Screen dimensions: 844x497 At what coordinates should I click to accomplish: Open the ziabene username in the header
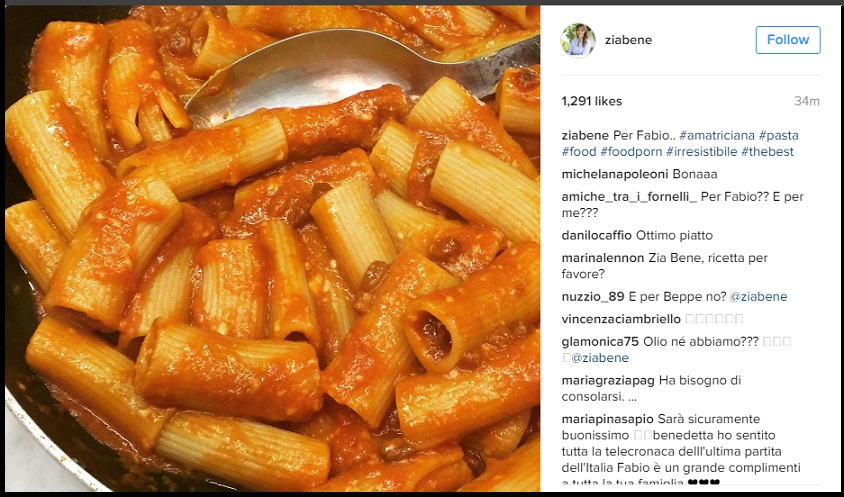628,40
